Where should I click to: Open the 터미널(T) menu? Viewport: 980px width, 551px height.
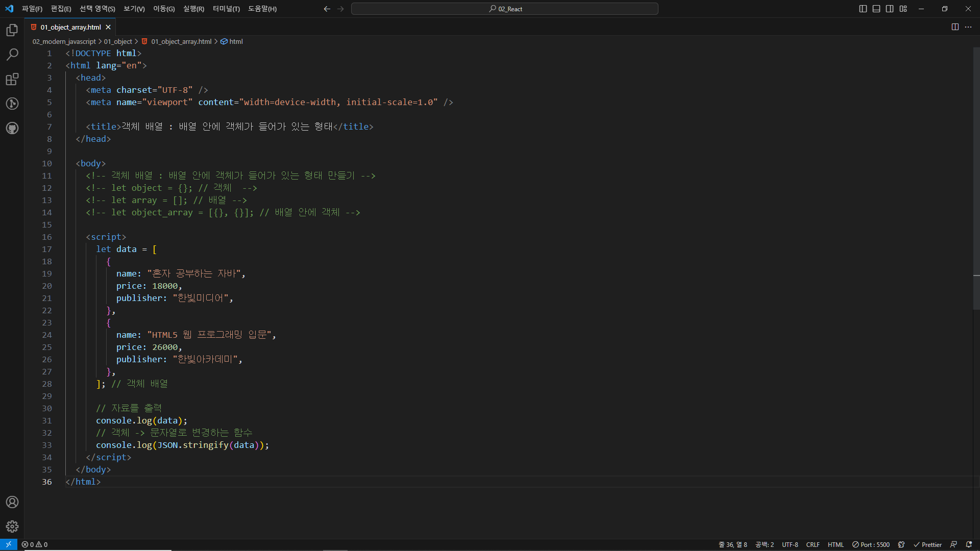[226, 9]
